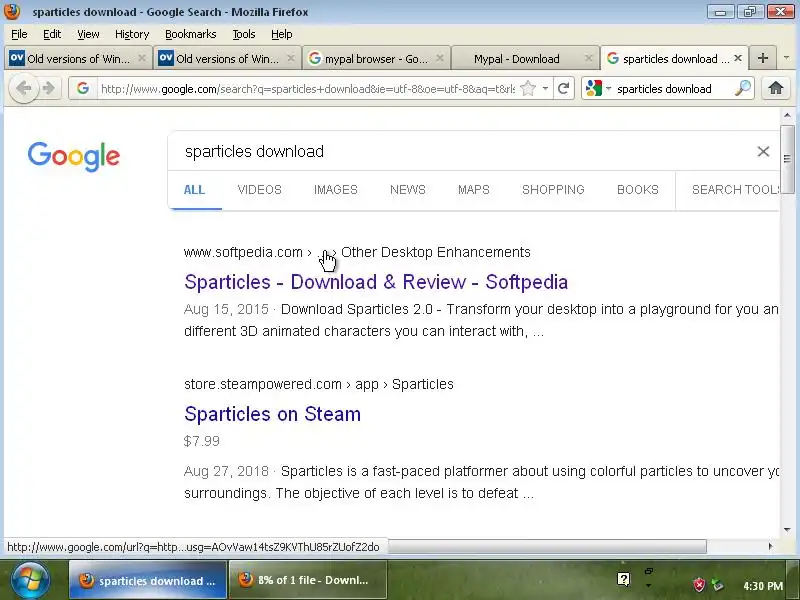Reload the current page
This screenshot has width=800, height=600.
tap(563, 89)
